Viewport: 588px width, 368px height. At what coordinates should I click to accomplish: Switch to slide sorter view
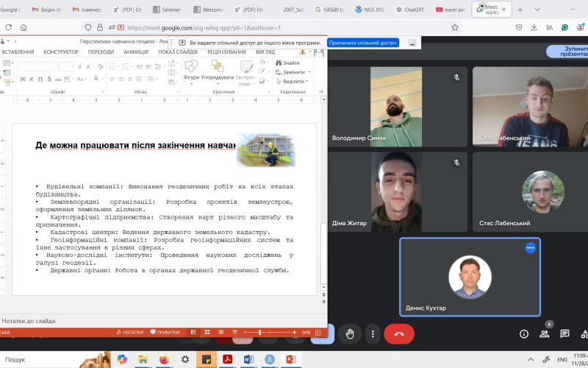tap(207, 333)
